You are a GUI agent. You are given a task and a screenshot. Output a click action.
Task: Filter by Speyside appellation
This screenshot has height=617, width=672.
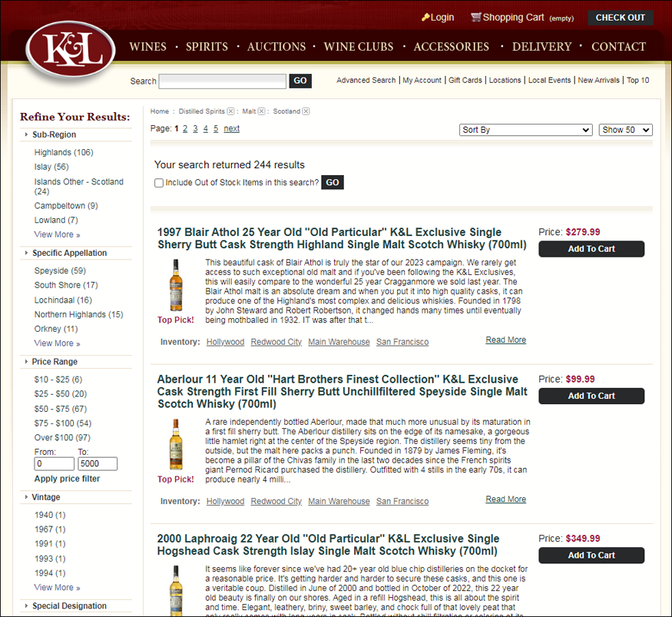pos(60,271)
